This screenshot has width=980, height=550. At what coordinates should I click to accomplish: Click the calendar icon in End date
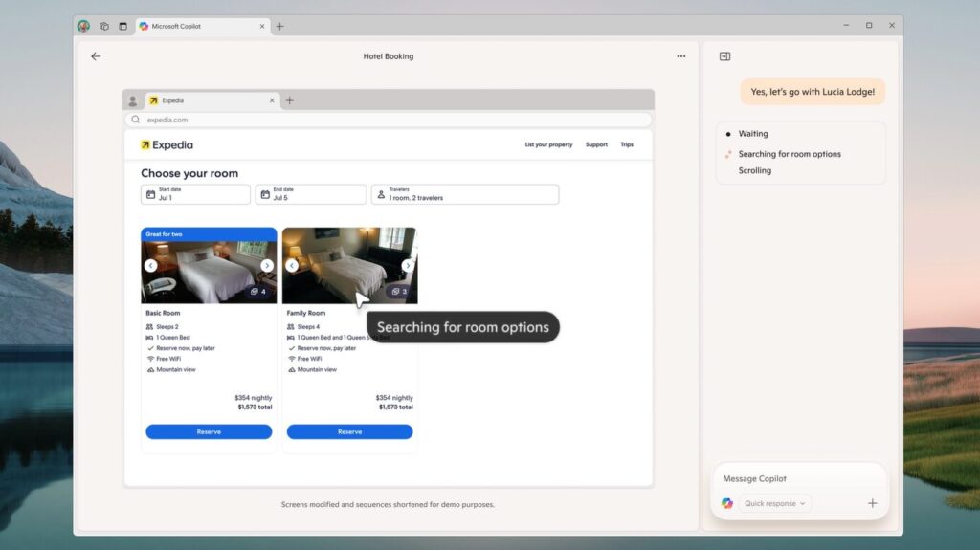(x=265, y=195)
